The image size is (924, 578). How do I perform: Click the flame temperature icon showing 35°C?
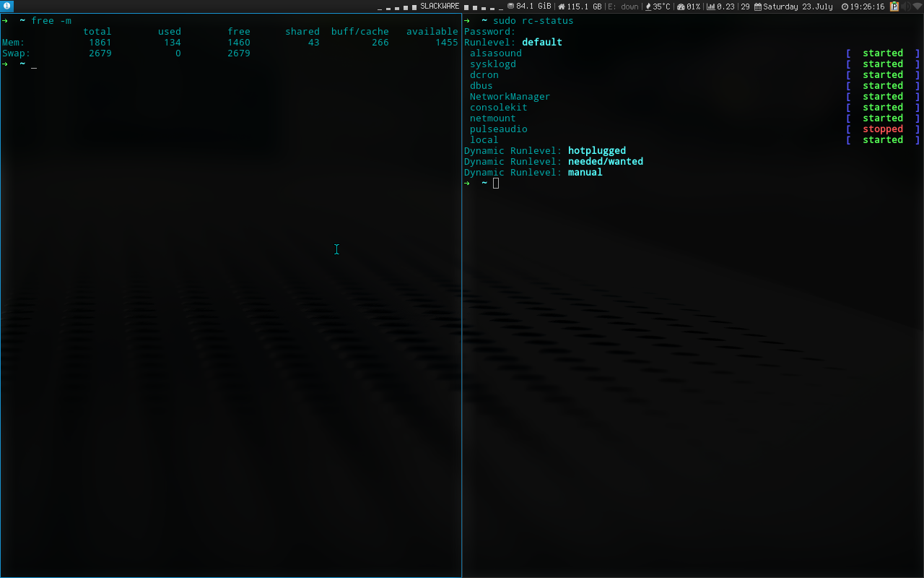[648, 7]
